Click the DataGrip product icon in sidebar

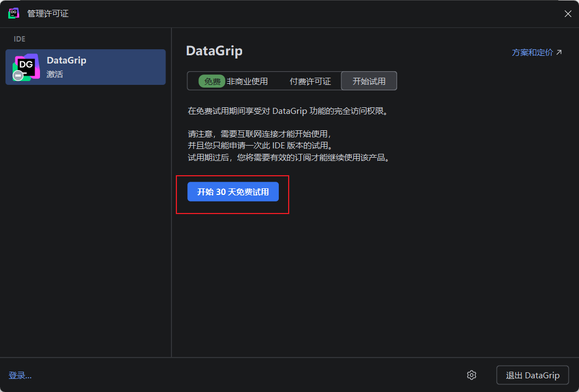click(26, 67)
